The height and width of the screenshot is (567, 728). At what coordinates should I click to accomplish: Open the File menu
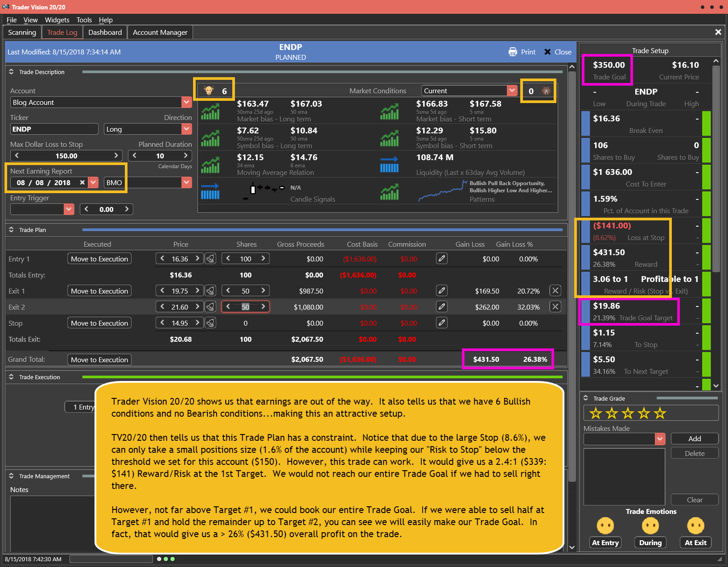tap(12, 20)
